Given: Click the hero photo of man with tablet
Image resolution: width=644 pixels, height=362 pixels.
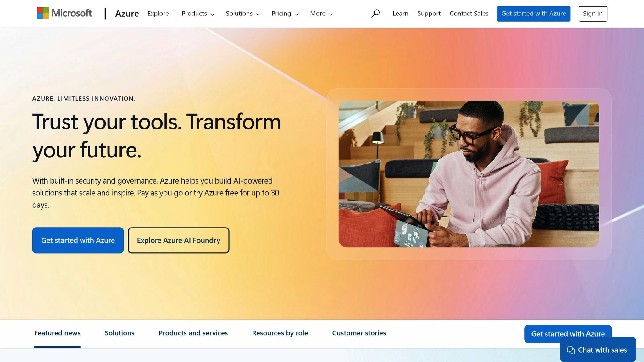Looking at the screenshot, I should click(469, 174).
